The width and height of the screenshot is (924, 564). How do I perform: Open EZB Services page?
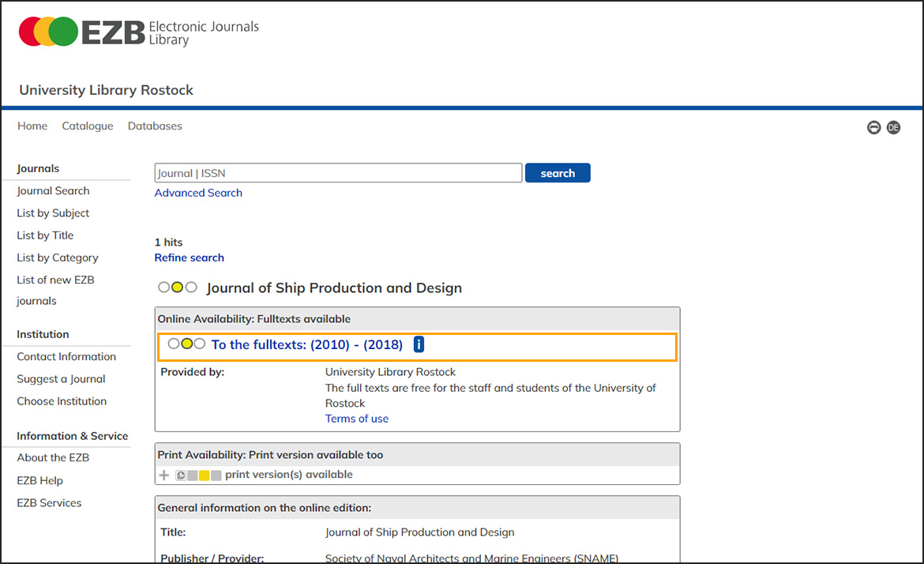(50, 503)
